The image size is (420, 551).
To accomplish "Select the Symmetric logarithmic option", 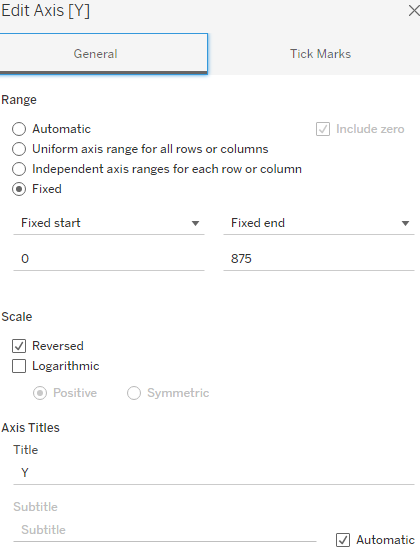I will [134, 393].
